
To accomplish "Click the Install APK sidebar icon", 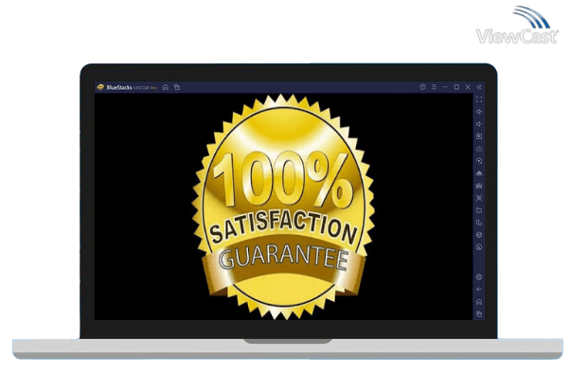I will coord(479,173).
